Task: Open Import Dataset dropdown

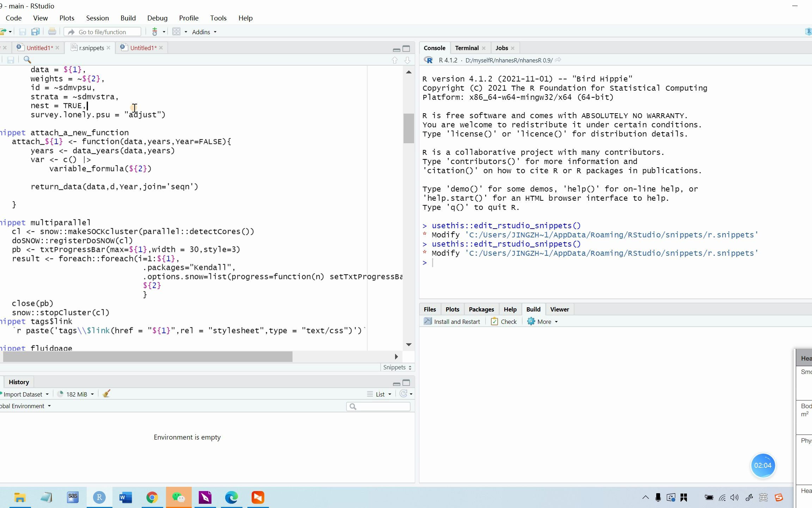Action: coord(25,394)
